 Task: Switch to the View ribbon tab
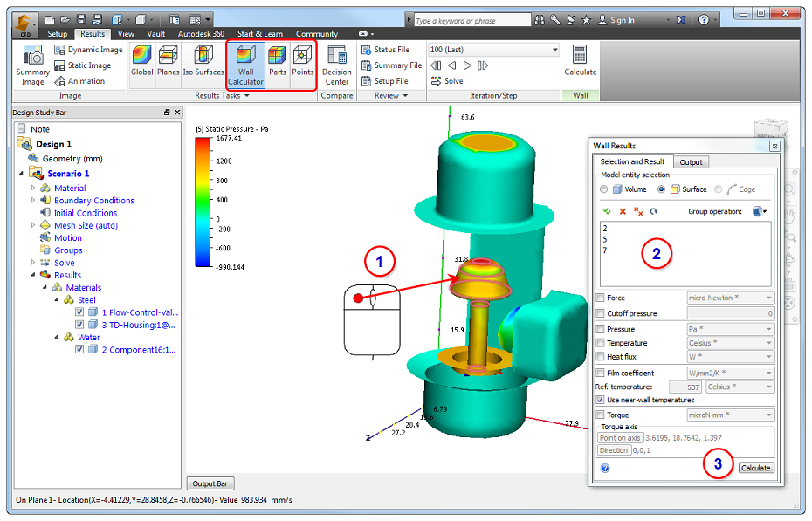[126, 34]
